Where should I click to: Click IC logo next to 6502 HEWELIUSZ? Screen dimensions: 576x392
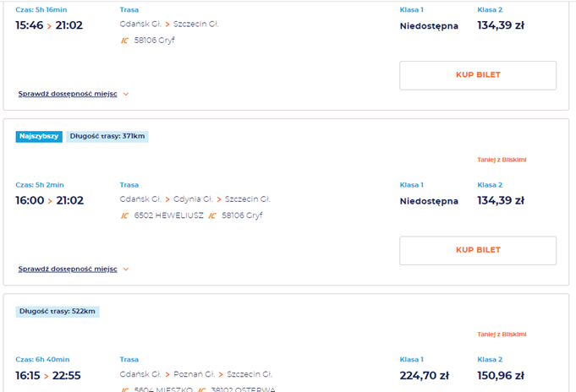(124, 215)
